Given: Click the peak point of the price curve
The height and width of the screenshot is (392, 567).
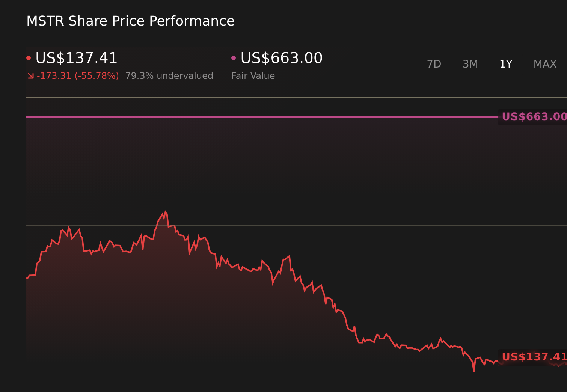Looking at the screenshot, I should 164,212.
